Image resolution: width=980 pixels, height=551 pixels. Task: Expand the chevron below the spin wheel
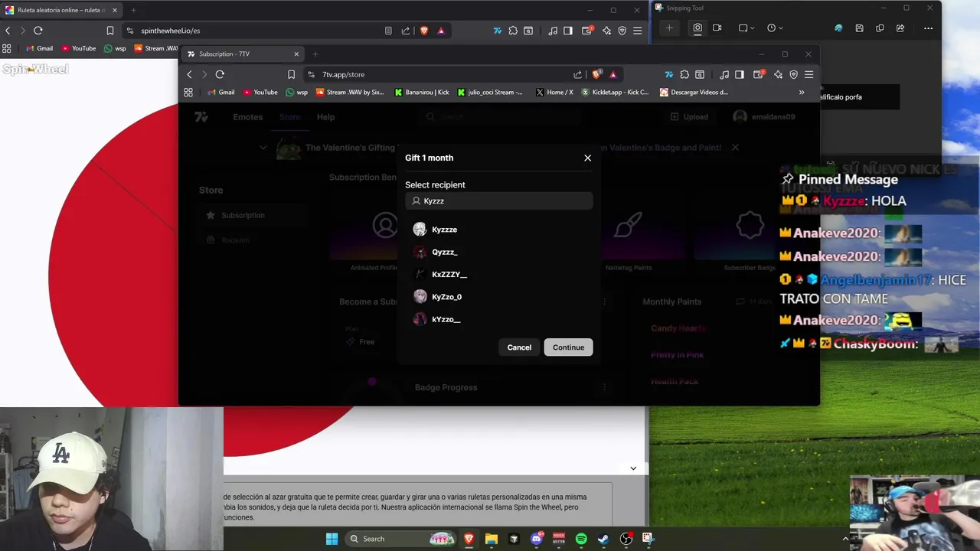[633, 468]
